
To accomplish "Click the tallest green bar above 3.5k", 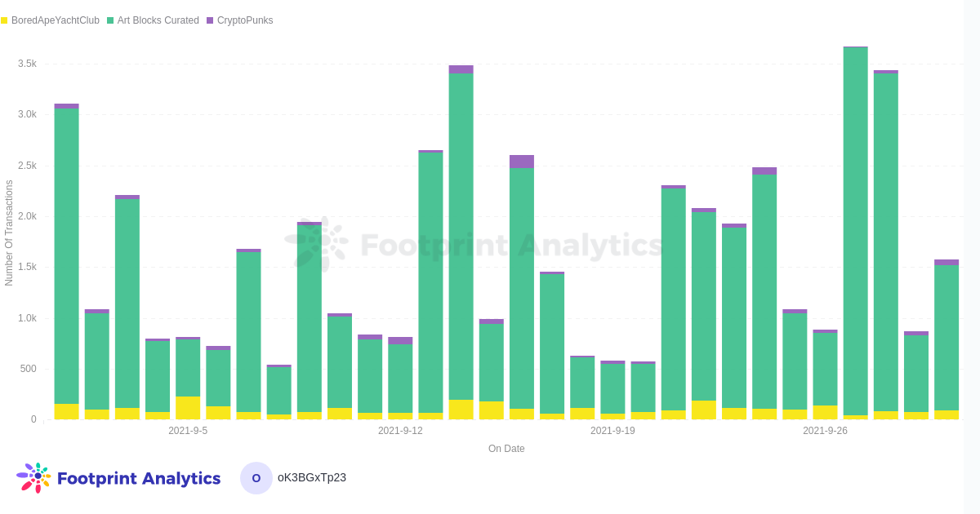I will pyautogui.click(x=855, y=228).
